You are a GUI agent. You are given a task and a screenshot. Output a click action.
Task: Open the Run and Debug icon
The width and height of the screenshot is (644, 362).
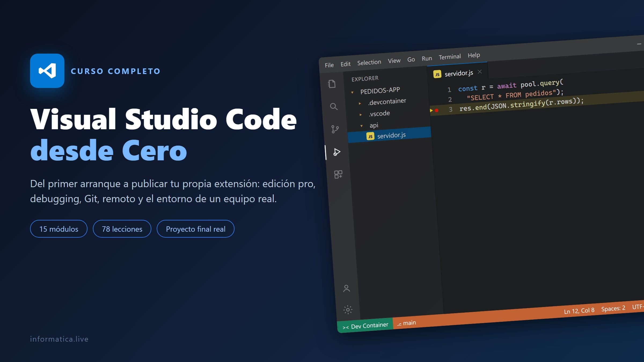337,152
